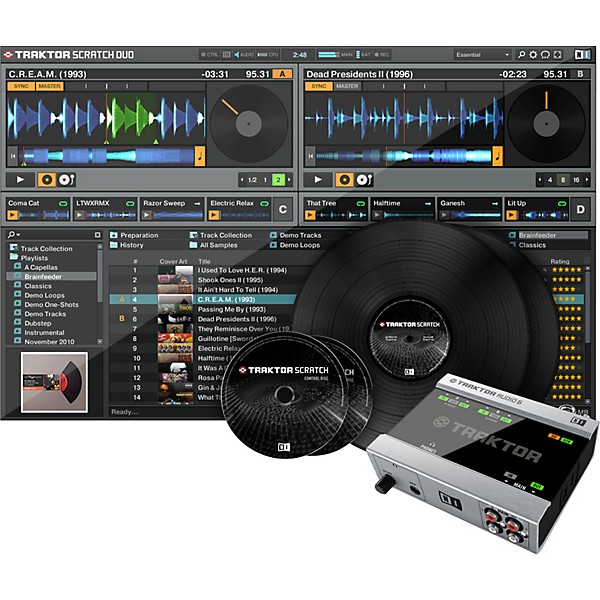Toggle fullscreen icon in header

pos(558,55)
